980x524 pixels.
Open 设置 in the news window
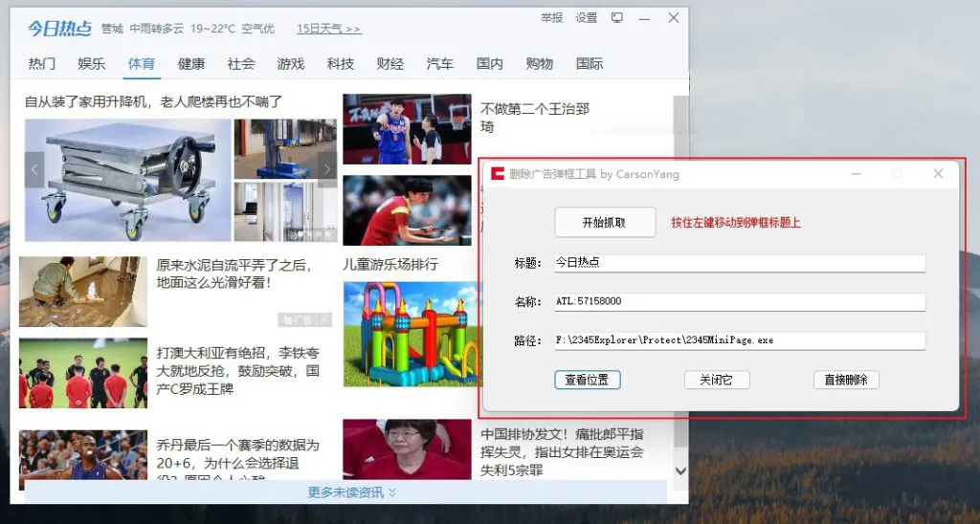coord(587,18)
